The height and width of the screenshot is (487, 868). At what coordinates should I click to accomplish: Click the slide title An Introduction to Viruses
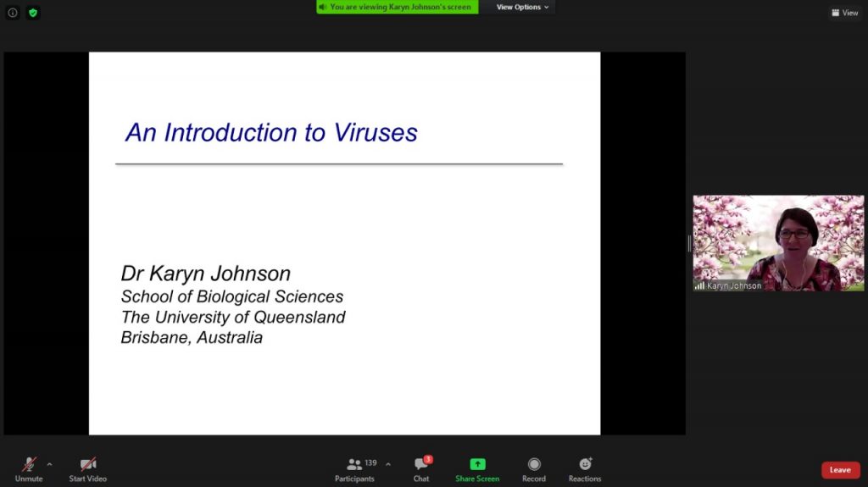click(271, 133)
